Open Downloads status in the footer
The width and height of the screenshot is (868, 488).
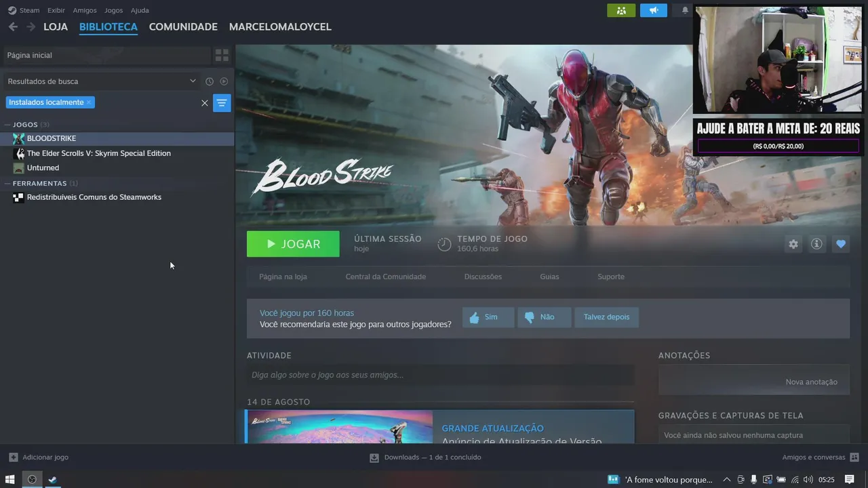[425, 457]
